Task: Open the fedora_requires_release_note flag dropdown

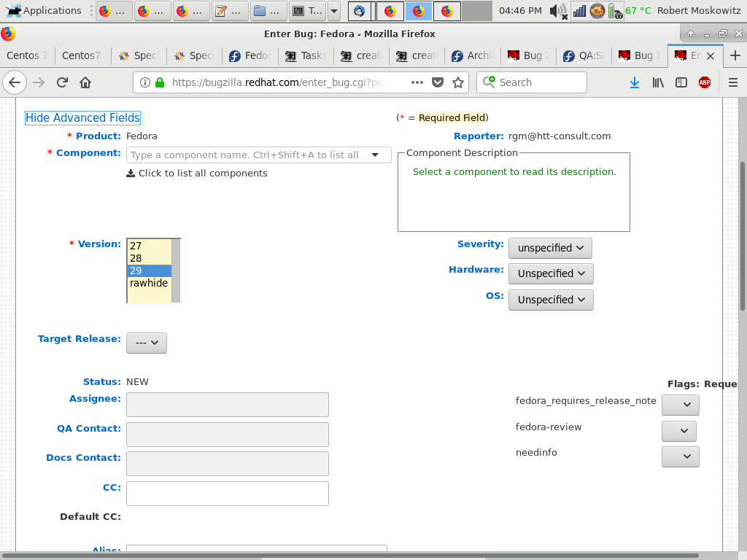Action: point(681,405)
